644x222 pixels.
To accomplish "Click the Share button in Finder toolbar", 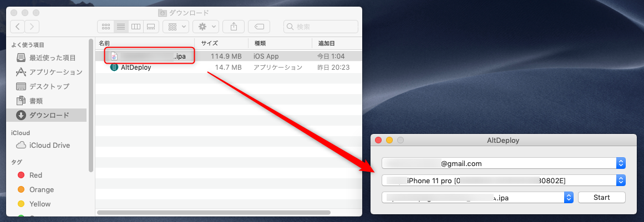I will pyautogui.click(x=234, y=27).
